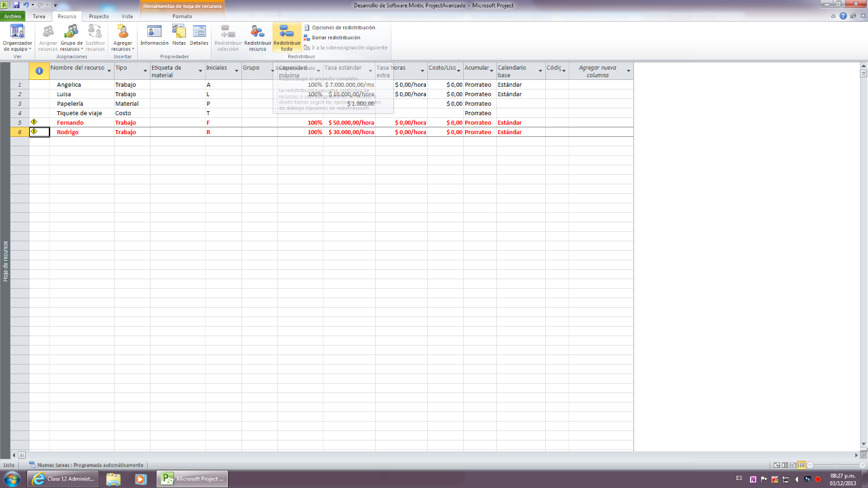Screen dimensions: 868x488
Task: Open the Formato tab
Action: (x=182, y=16)
